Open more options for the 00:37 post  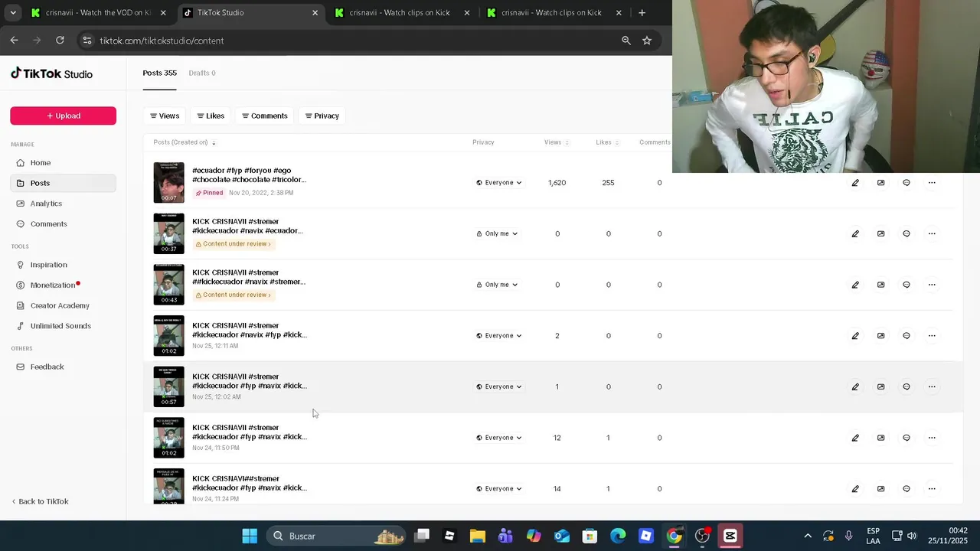[932, 233]
